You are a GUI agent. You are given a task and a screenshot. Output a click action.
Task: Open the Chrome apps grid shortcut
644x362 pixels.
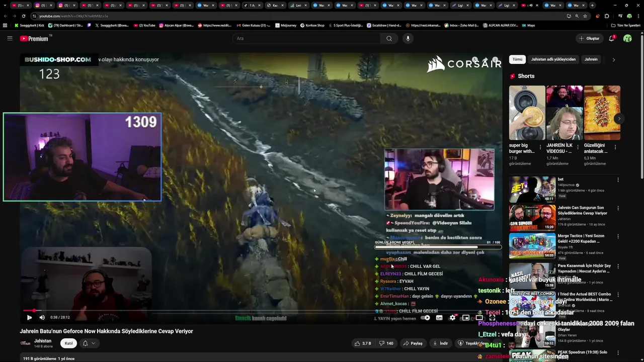coord(5,25)
